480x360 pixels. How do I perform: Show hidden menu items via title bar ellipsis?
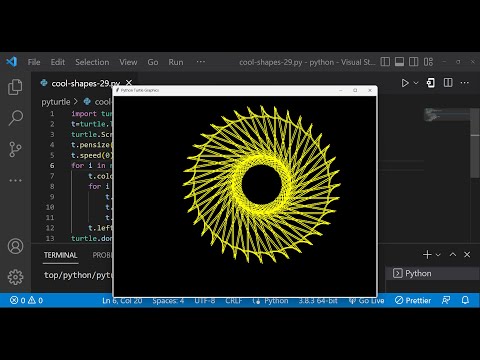coord(201,62)
